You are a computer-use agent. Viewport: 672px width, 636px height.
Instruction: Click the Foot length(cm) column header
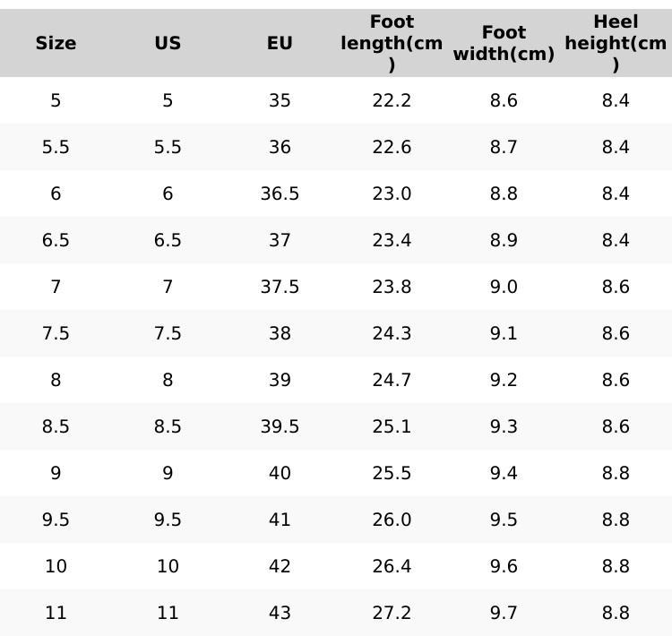point(392,43)
